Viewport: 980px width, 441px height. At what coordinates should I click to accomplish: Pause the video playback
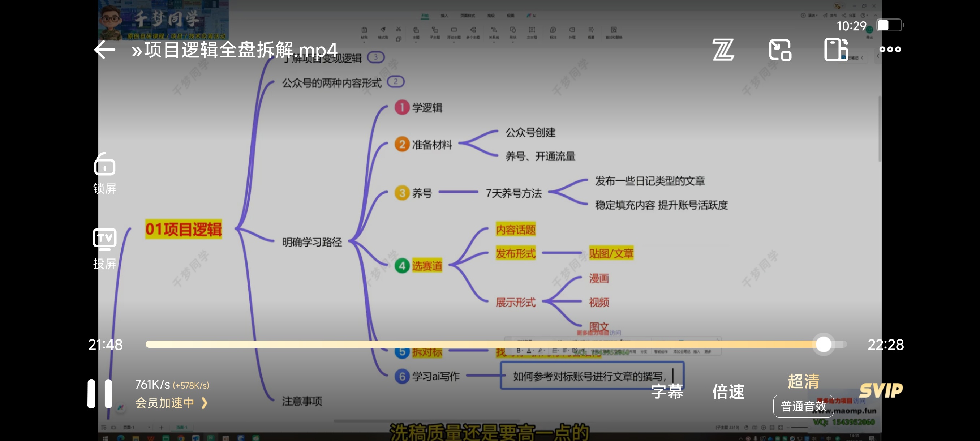(100, 393)
